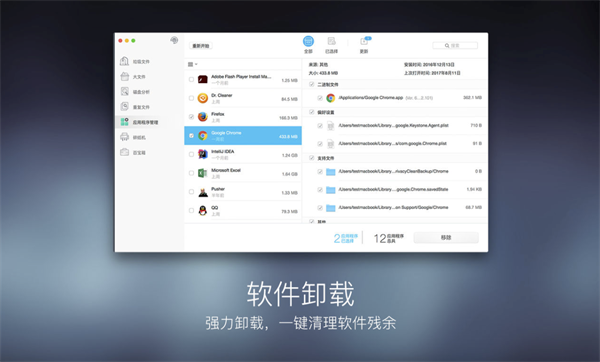
Task: Tick the Microsoft Excel checkbox
Action: [x=191, y=173]
